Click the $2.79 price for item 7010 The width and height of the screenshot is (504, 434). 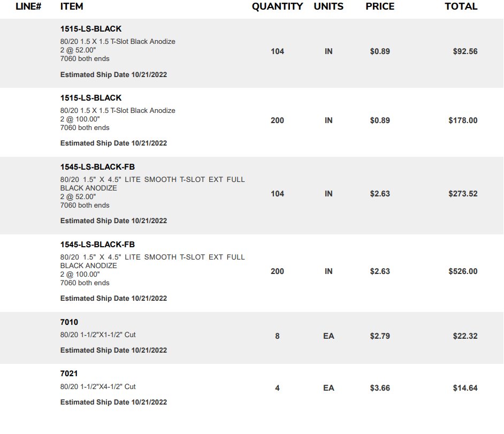coord(380,336)
